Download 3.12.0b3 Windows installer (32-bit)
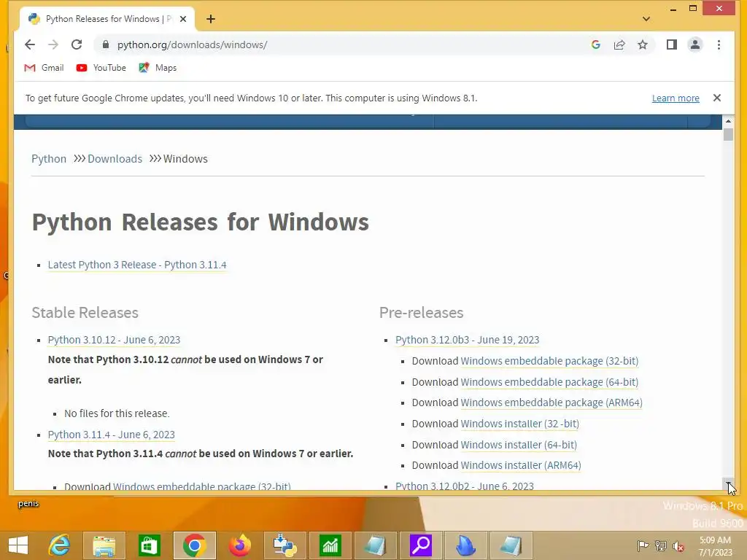This screenshot has height=560, width=747. 519,424
